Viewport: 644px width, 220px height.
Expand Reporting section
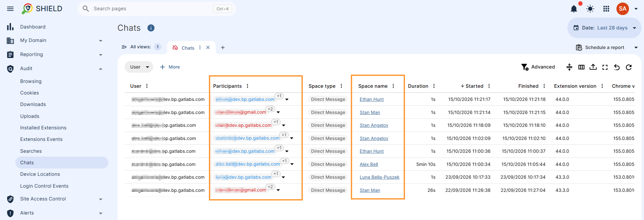tap(101, 55)
